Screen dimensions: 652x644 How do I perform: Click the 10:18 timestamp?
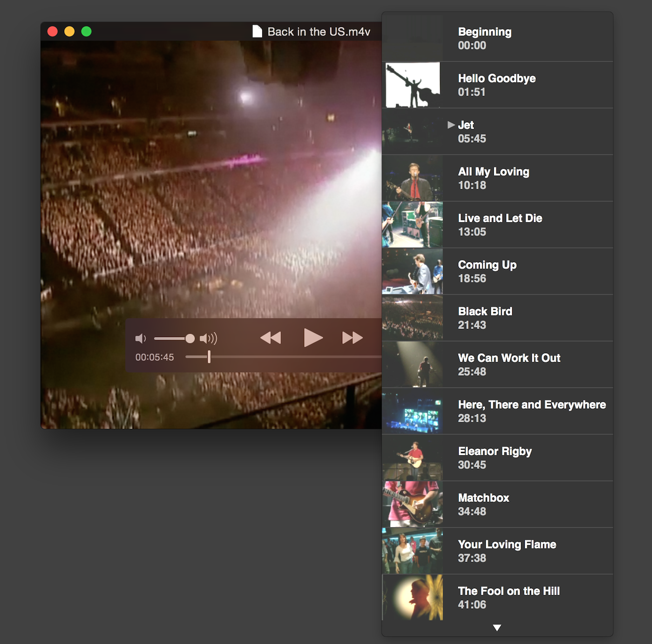click(472, 185)
